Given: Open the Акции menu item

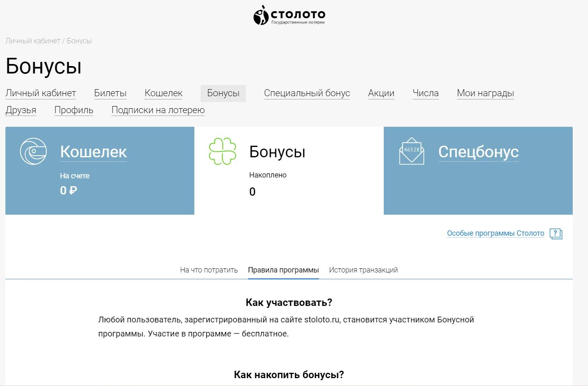Looking at the screenshot, I should click(381, 93).
